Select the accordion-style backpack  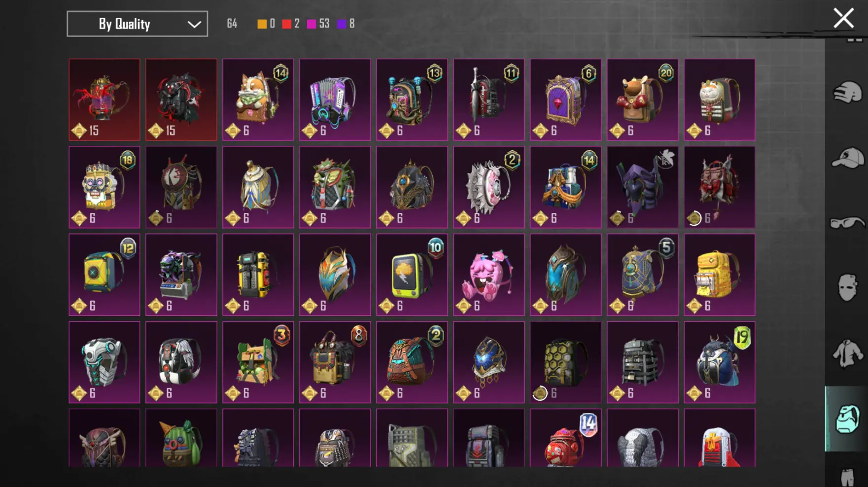tap(335, 100)
